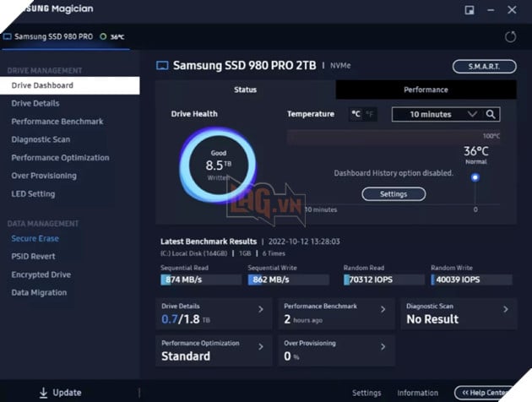This screenshot has height=402, width=532.
Task: Click the mini-mode window icon in title bar
Action: tap(470, 10)
